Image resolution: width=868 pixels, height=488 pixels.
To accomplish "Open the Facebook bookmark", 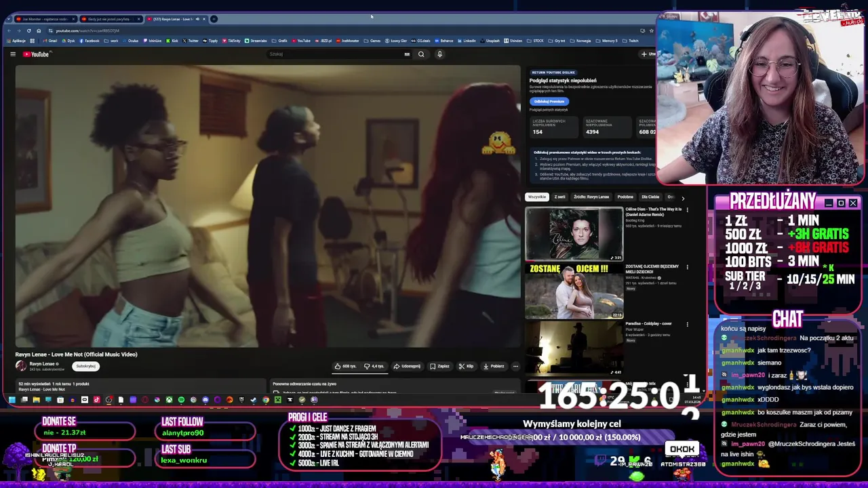I will pyautogui.click(x=90, y=41).
